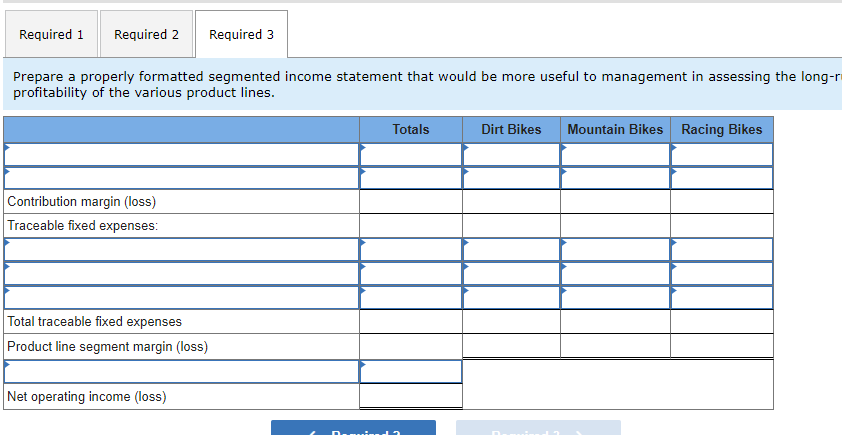This screenshot has width=842, height=435.
Task: Go back using the Required 2 button below table
Action: pos(353,428)
